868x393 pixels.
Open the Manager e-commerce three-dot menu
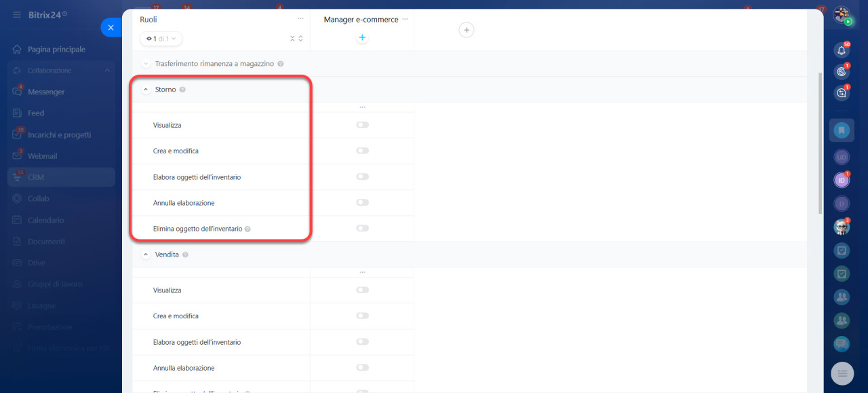405,19
